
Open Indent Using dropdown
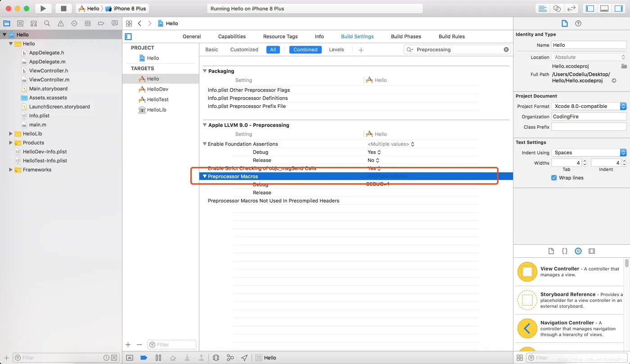[589, 153]
